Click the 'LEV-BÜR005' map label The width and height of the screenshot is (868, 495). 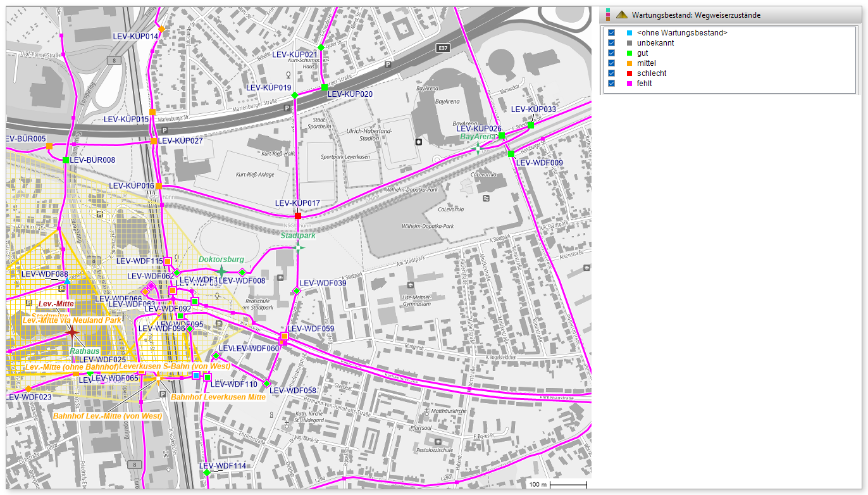point(26,139)
